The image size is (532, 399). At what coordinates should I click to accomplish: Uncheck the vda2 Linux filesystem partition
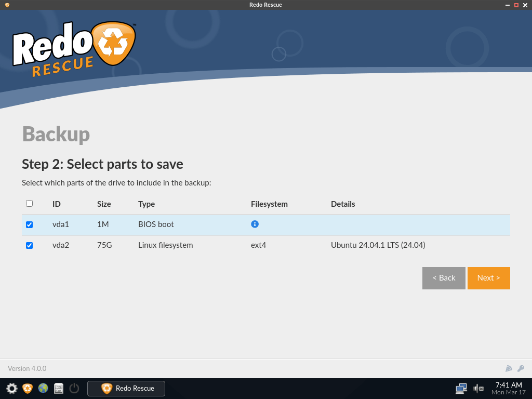(x=30, y=245)
